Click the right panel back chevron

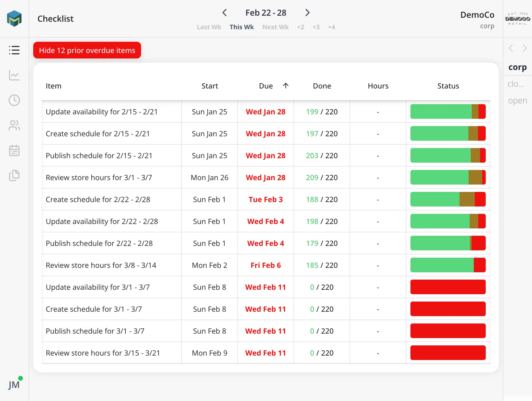[511, 48]
